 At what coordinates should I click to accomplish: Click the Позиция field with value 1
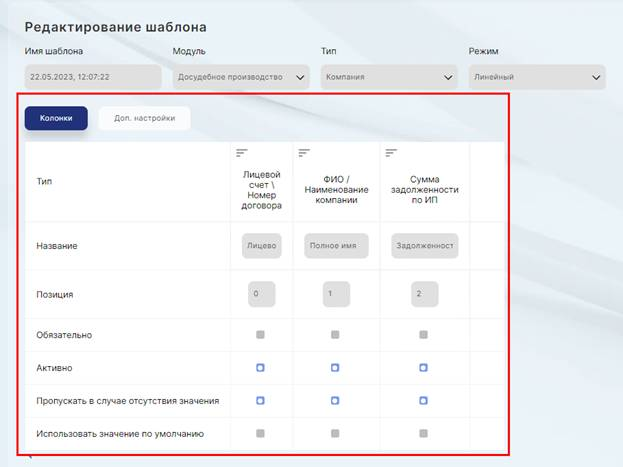click(x=336, y=294)
